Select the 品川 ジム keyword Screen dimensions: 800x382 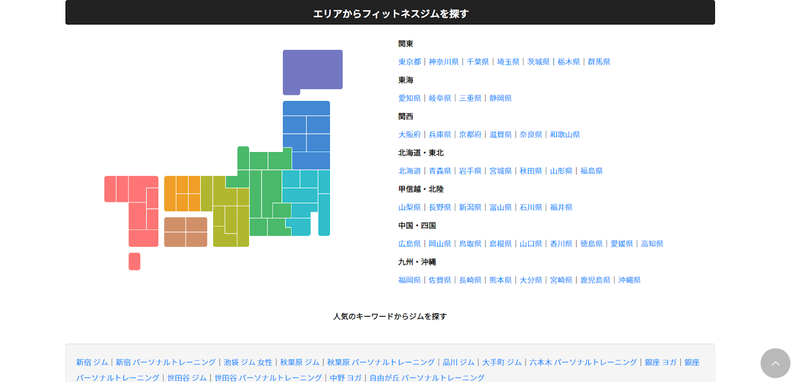pyautogui.click(x=459, y=362)
